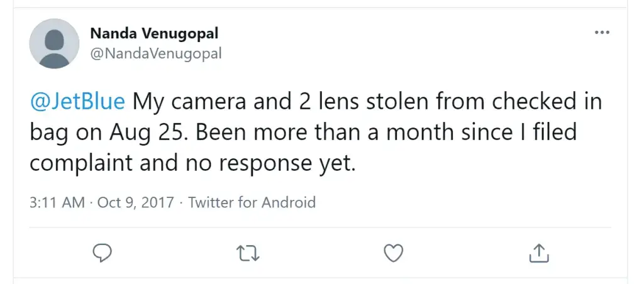The height and width of the screenshot is (284, 644).
Task: Click the words 'checked in' in tweet
Action: click(x=548, y=102)
